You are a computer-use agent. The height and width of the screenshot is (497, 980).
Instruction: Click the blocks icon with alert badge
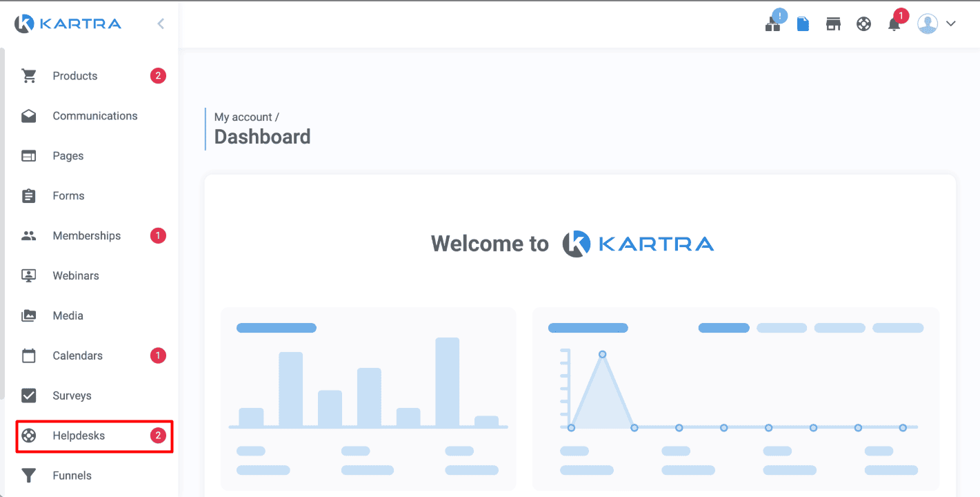click(772, 24)
